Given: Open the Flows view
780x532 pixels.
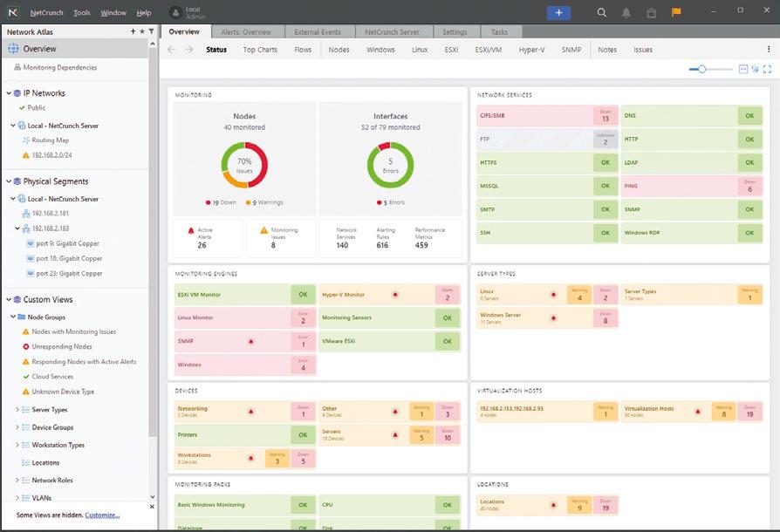Looking at the screenshot, I should [303, 50].
